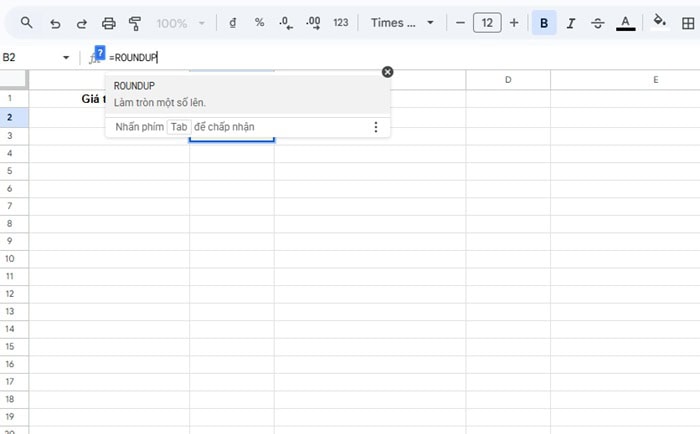
Task: Activate the paint format tool
Action: pos(135,23)
